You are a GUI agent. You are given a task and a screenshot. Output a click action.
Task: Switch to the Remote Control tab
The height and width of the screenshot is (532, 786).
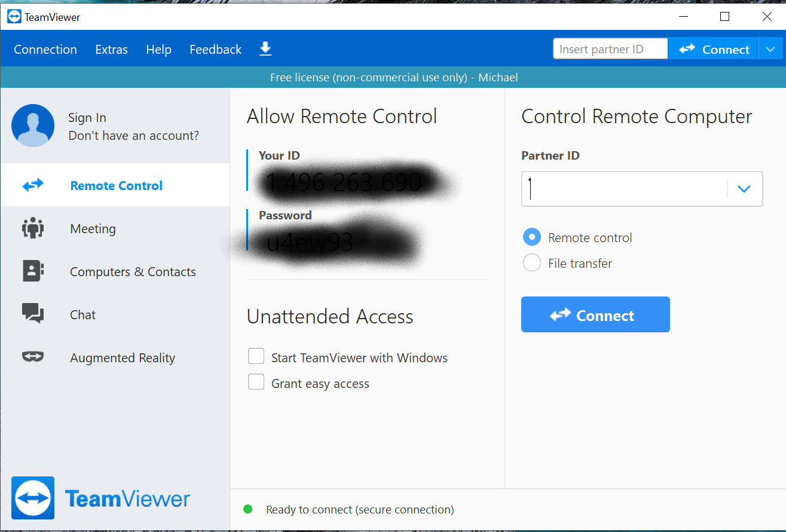(x=115, y=185)
